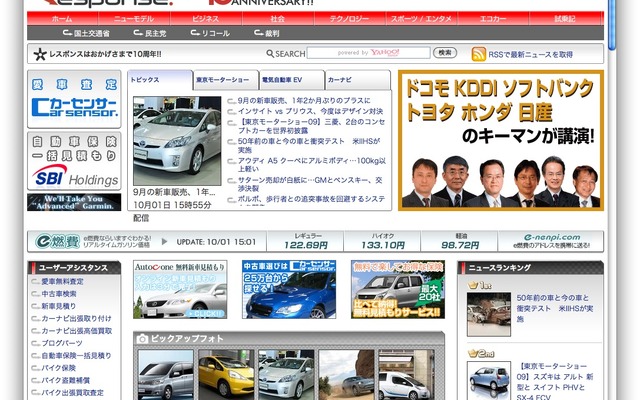Open the 社会 navigation item
This screenshot has width=640, height=400.
point(278,19)
